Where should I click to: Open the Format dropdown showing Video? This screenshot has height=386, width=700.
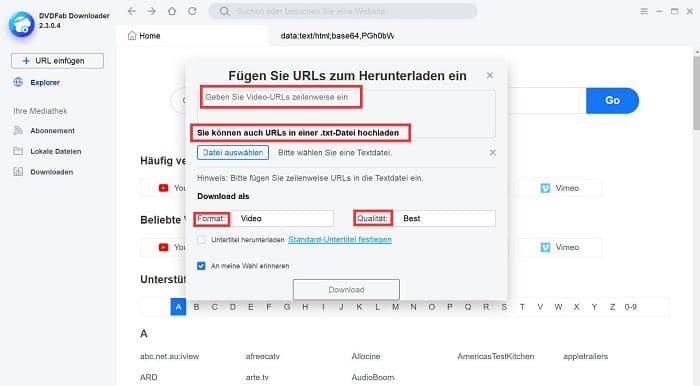tap(283, 218)
